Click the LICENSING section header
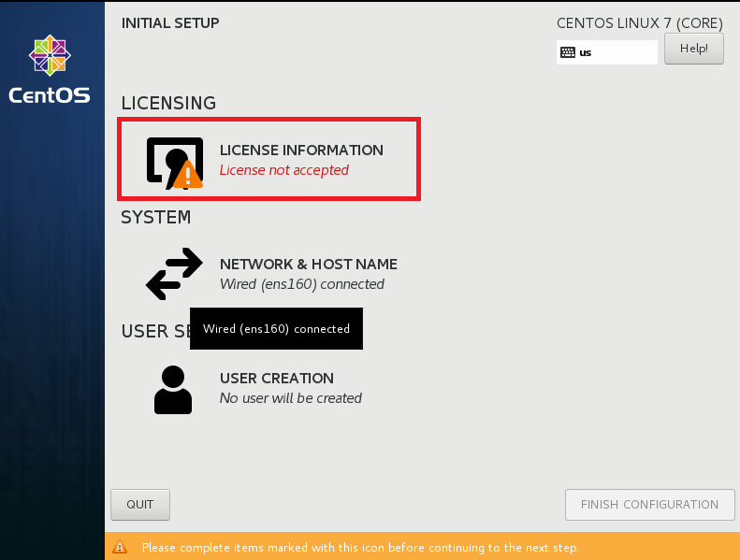Image resolution: width=740 pixels, height=560 pixels. [168, 103]
